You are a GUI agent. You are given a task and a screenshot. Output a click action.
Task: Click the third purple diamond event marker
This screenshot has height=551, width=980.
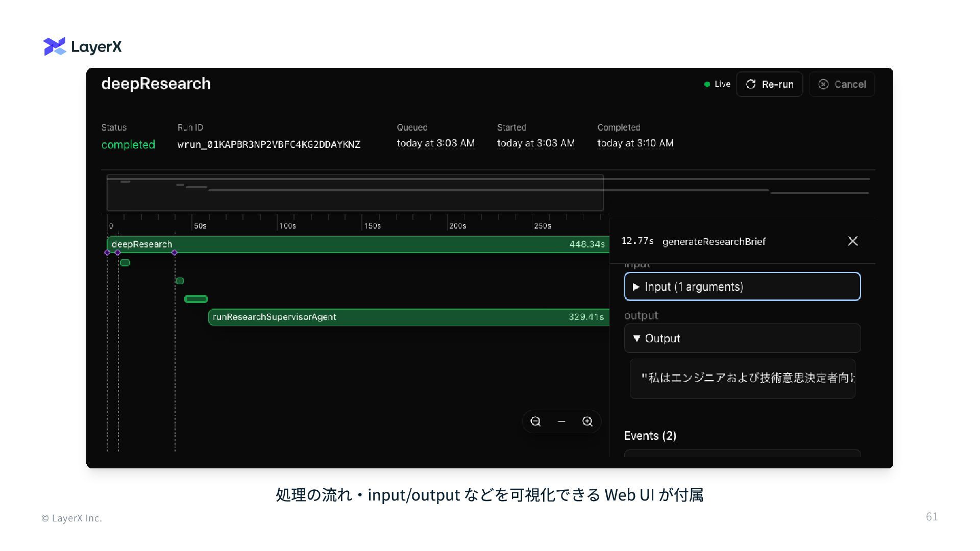click(175, 253)
